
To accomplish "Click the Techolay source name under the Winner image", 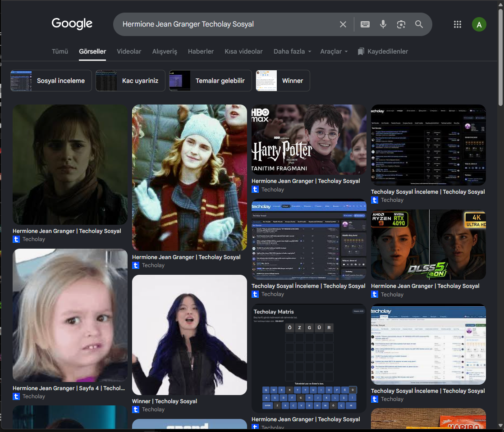I will click(x=153, y=409).
